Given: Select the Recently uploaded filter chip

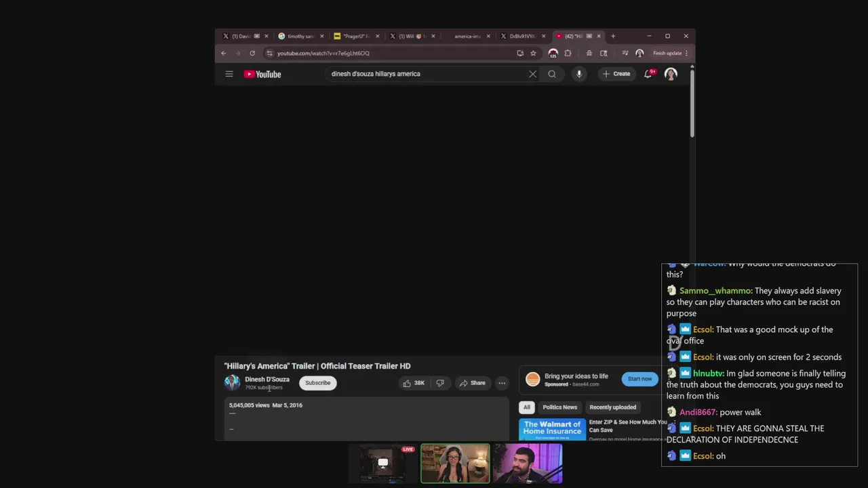Looking at the screenshot, I should tap(612, 407).
